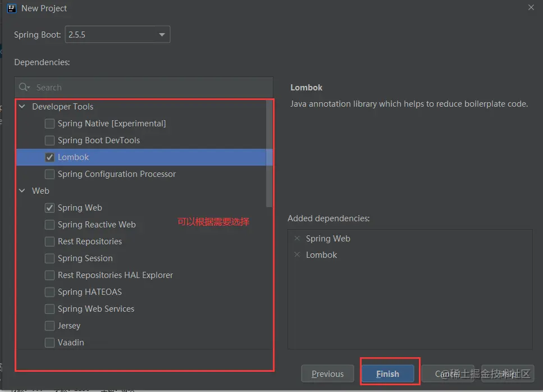Click the dependency list scrollbar

(269, 153)
